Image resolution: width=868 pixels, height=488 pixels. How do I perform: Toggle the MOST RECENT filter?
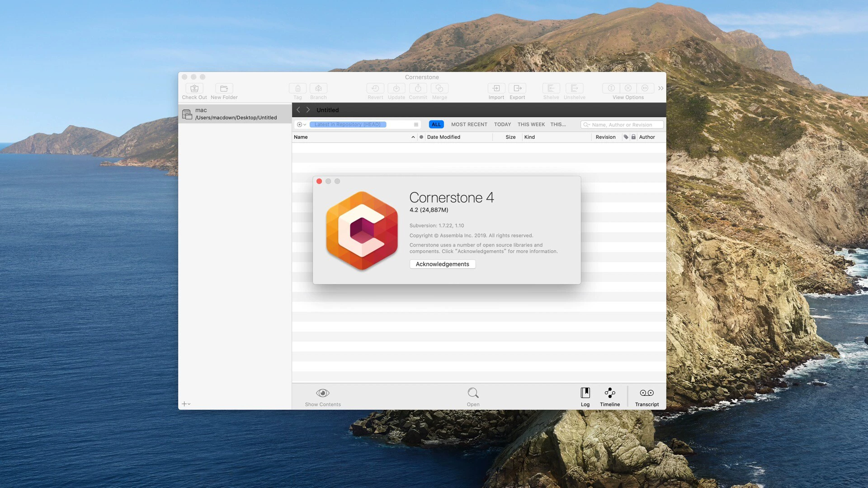[x=469, y=124]
